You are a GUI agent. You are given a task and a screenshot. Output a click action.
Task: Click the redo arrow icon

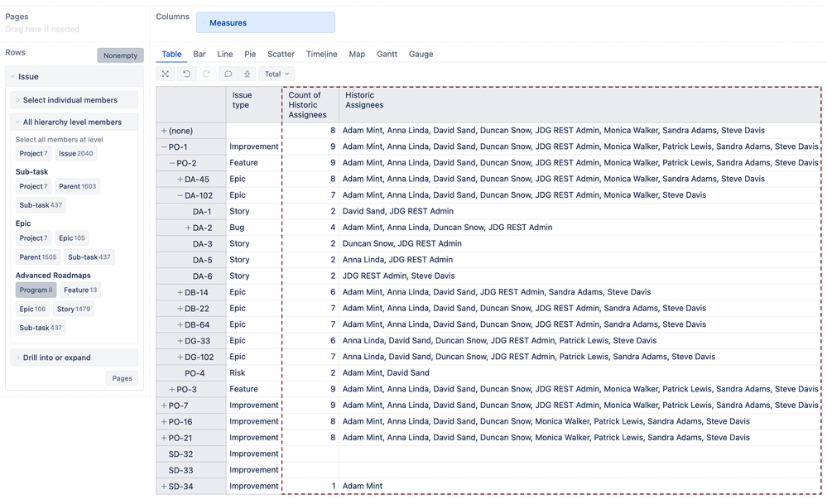(x=207, y=74)
